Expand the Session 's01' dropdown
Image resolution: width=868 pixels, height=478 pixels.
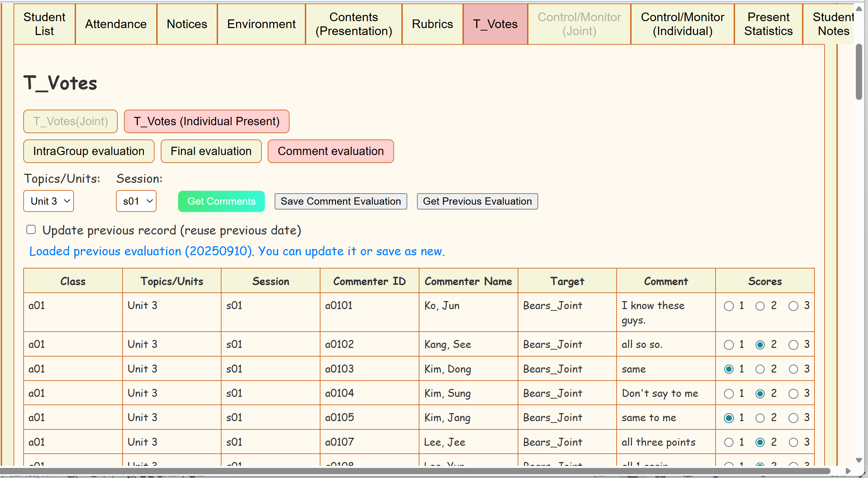pos(136,201)
